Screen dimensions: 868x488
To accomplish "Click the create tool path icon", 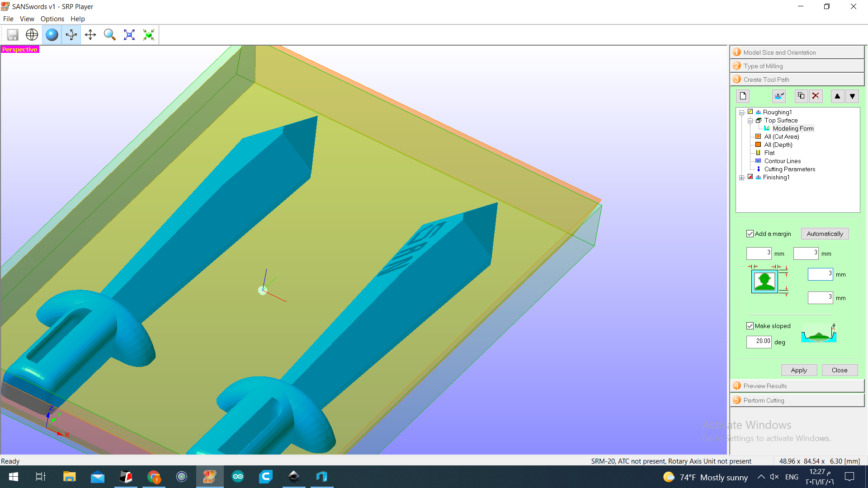I will point(779,96).
